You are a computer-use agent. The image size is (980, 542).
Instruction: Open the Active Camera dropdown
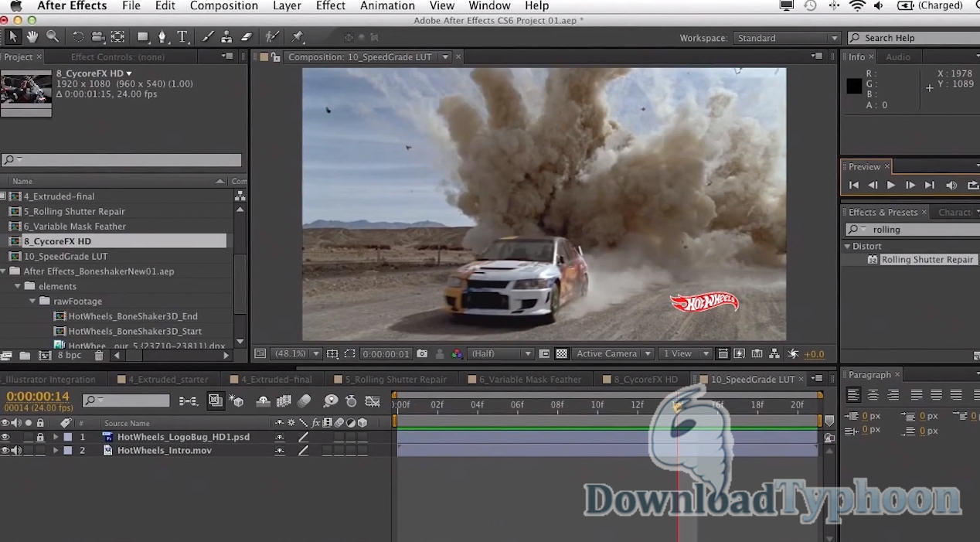coord(614,353)
